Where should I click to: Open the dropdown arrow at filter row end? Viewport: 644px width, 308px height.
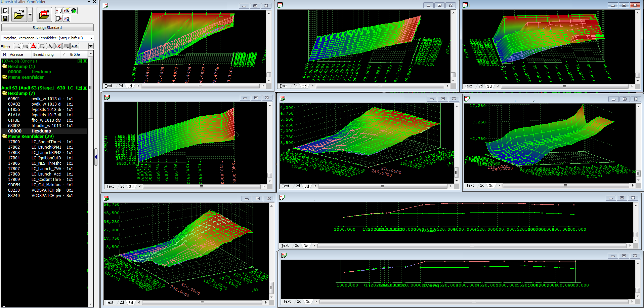(x=91, y=46)
